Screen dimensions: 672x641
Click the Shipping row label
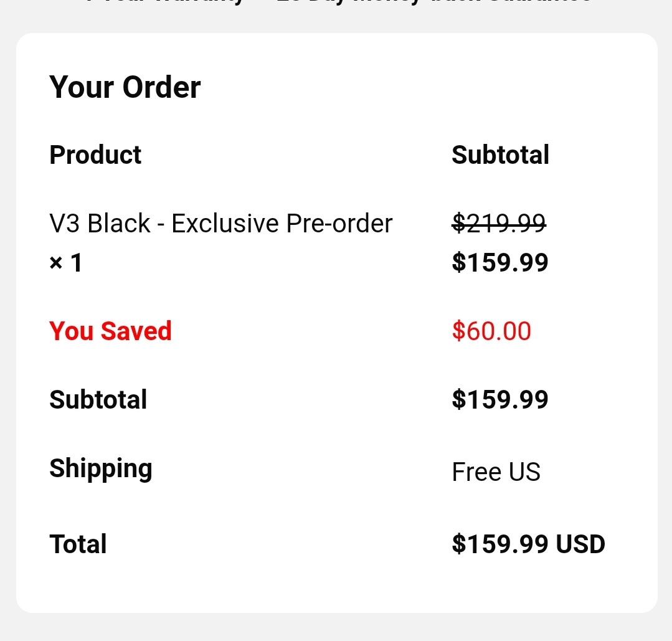101,469
